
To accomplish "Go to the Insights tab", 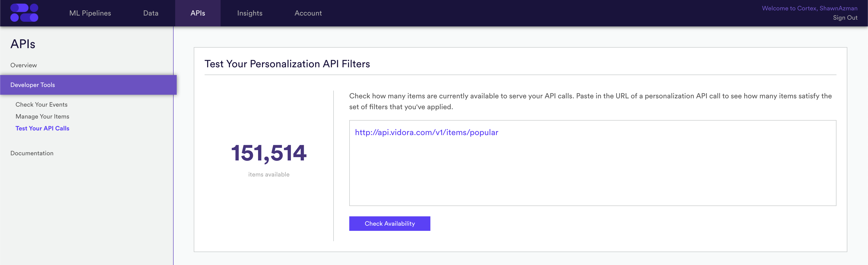I will [250, 13].
